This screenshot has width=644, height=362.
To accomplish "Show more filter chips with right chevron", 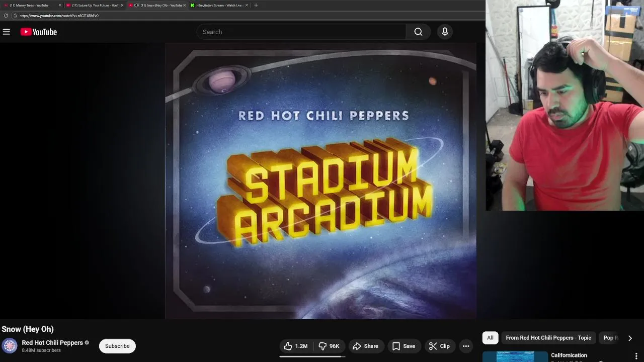I will pos(630,338).
